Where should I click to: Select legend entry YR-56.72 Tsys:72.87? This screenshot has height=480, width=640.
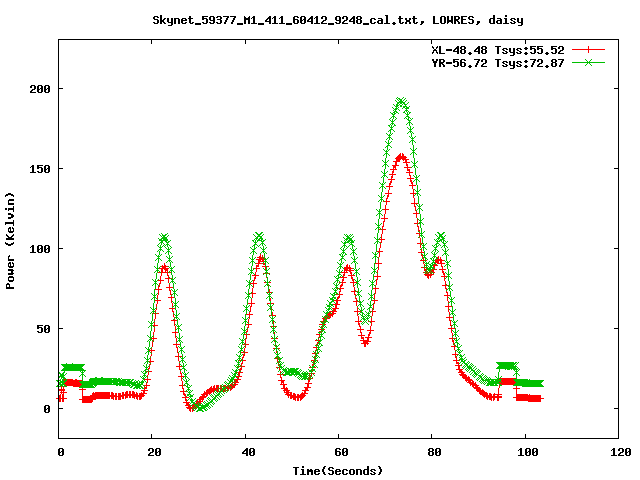[x=498, y=63]
